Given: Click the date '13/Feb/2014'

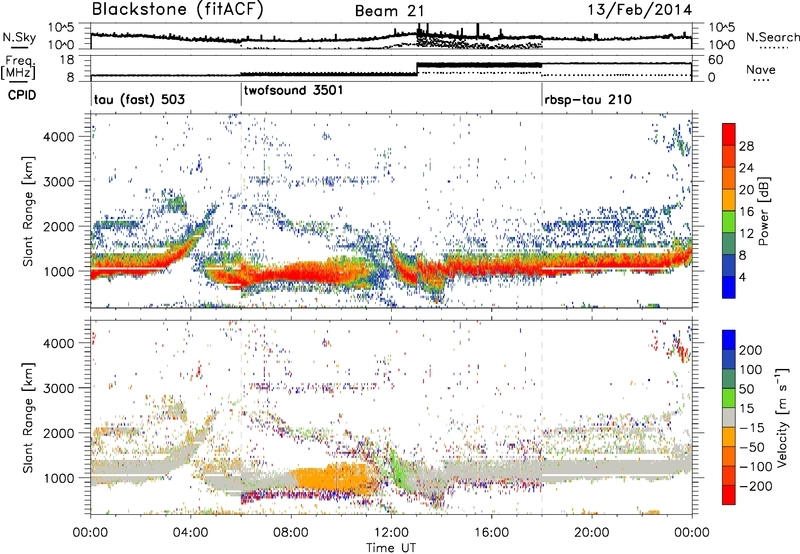Looking at the screenshot, I should click(639, 10).
